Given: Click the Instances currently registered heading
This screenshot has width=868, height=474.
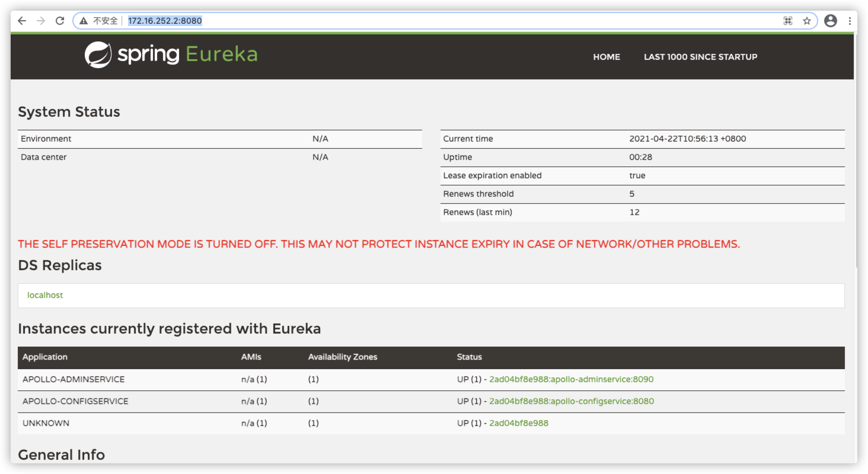Looking at the screenshot, I should pyautogui.click(x=169, y=329).
